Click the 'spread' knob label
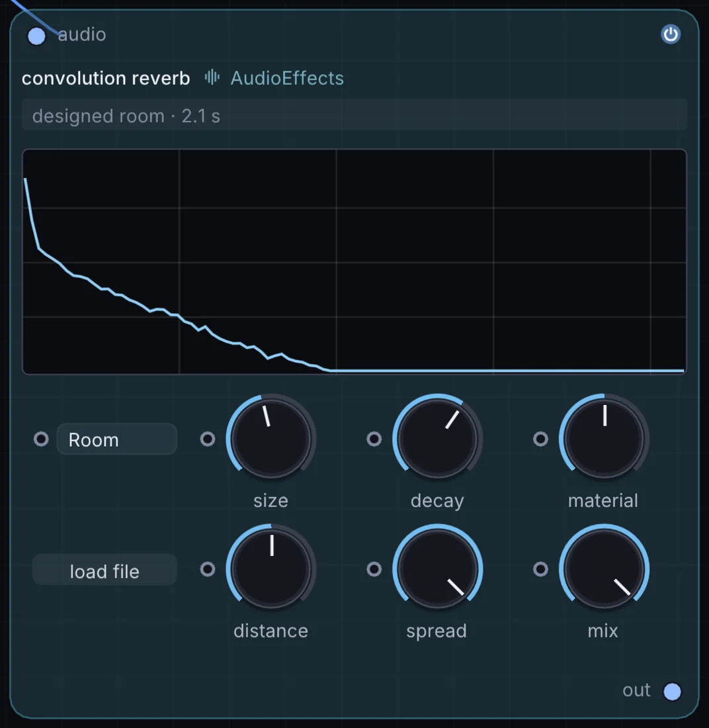Image resolution: width=709 pixels, height=728 pixels. click(x=437, y=632)
